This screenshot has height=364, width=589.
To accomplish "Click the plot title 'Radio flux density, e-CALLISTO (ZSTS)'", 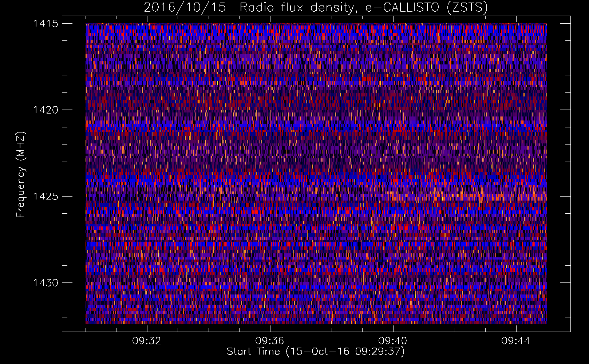I will 364,7.
